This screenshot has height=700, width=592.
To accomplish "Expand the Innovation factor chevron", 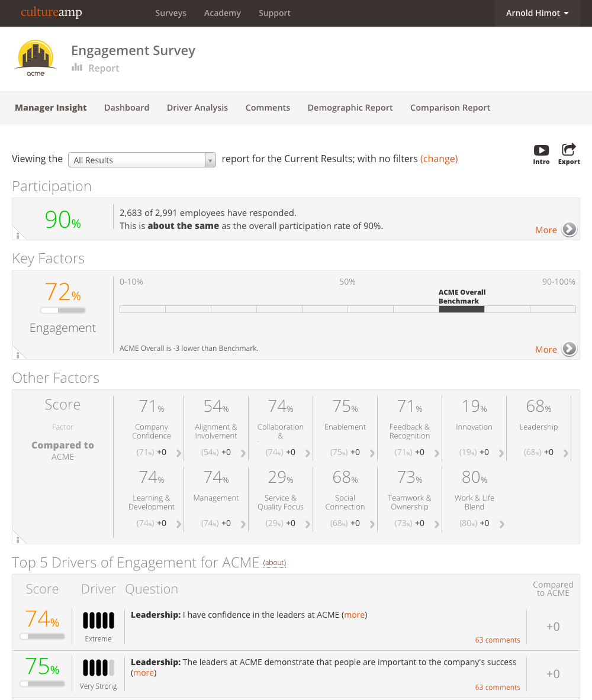I will click(x=501, y=454).
